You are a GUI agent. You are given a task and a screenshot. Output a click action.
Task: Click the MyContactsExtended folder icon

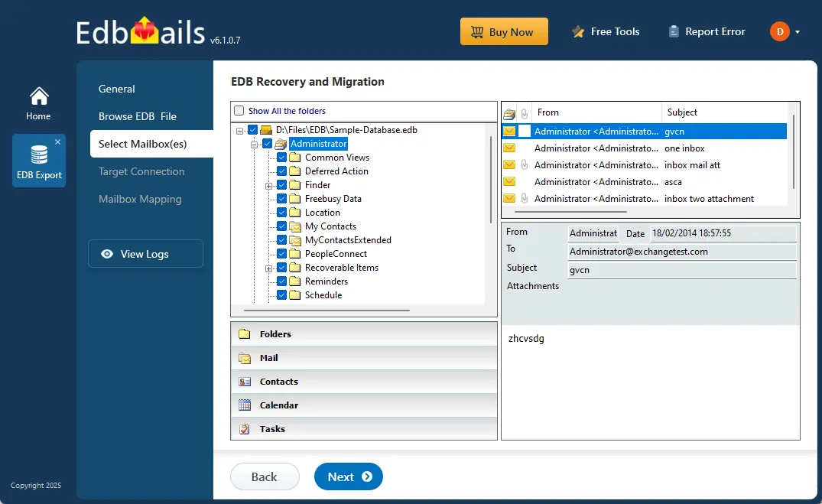click(296, 240)
